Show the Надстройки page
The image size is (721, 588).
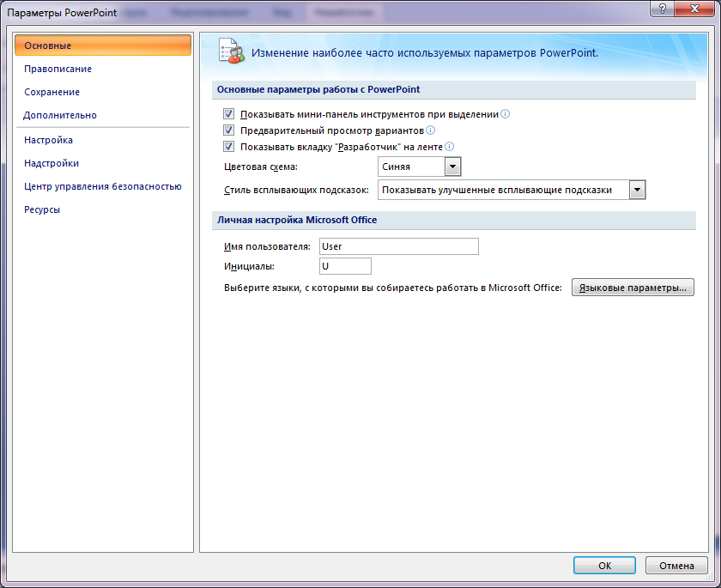point(51,163)
